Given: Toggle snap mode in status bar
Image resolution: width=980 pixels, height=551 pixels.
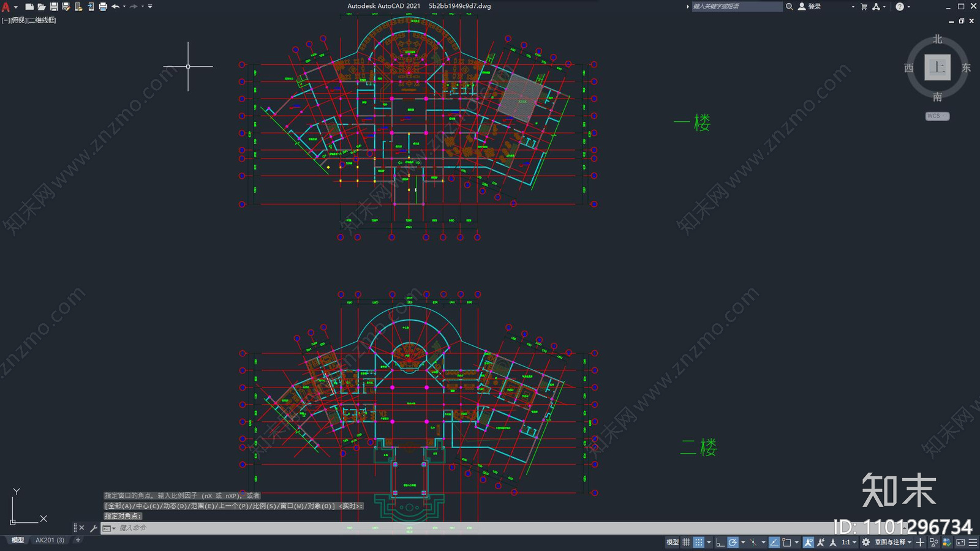Looking at the screenshot, I should (x=699, y=542).
